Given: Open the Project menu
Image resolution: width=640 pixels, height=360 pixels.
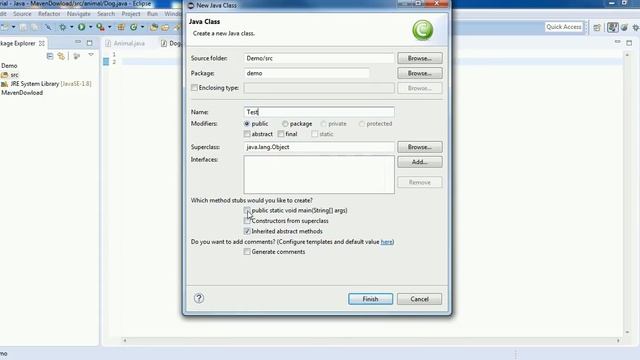Looking at the screenshot, I should coord(131,14).
